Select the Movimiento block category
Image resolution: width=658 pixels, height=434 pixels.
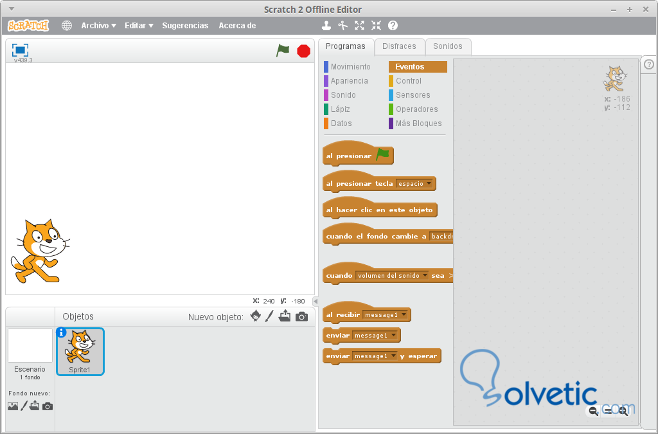point(347,67)
